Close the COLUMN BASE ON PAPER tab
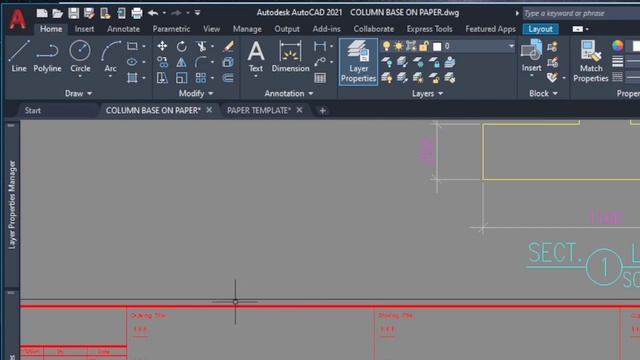The height and width of the screenshot is (360, 640). coord(209,110)
